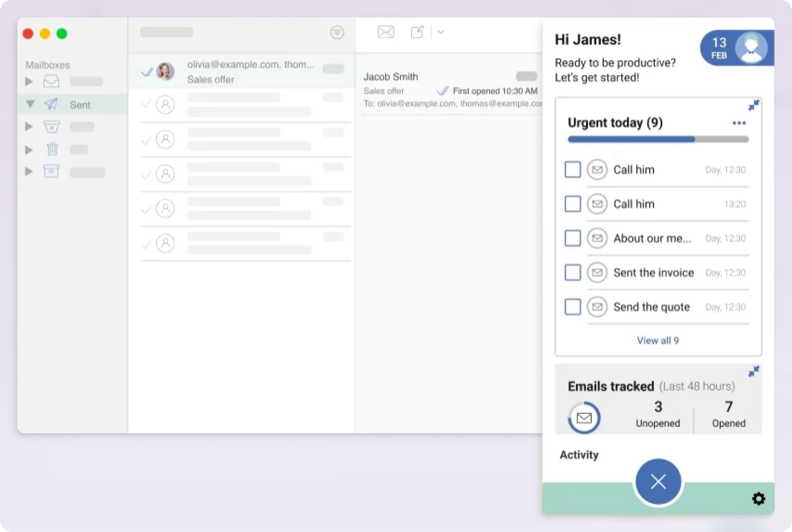792x532 pixels.
Task: Click the Urgent today progress bar
Action: [658, 139]
